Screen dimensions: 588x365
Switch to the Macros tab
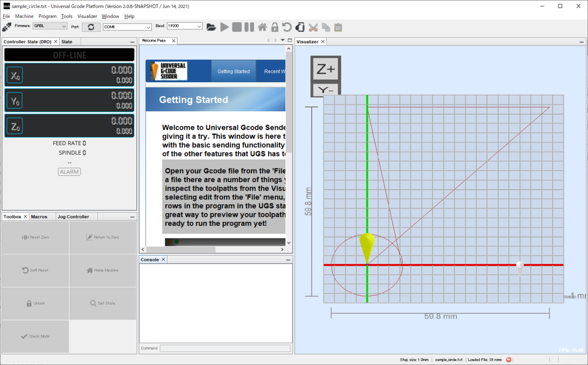coord(39,217)
